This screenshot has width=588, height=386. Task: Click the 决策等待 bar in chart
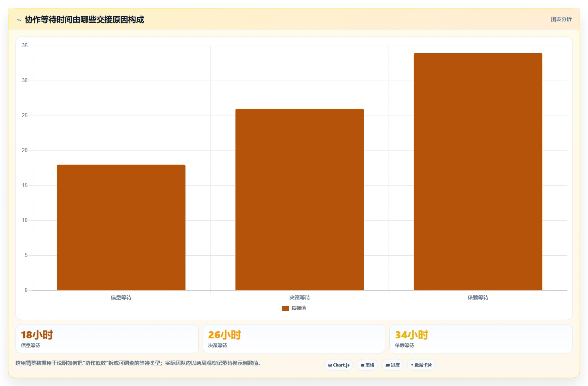[x=300, y=200]
